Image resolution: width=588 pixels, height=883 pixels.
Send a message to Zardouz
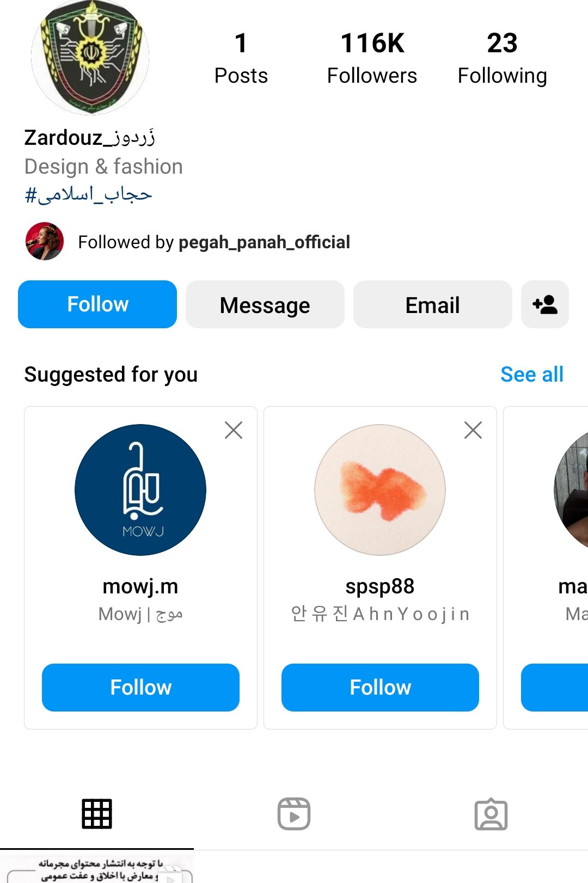(x=265, y=305)
